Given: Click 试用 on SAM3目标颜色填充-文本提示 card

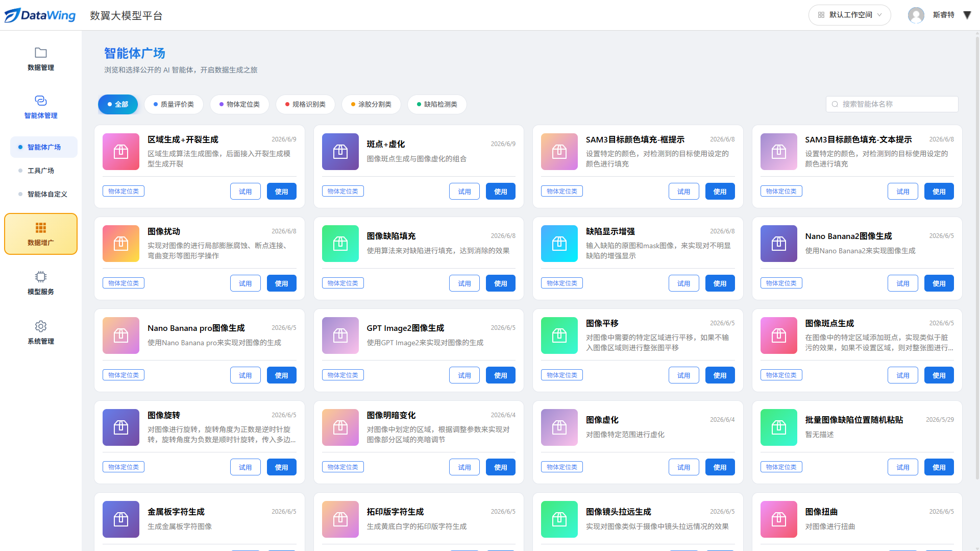Looking at the screenshot, I should coord(903,191).
